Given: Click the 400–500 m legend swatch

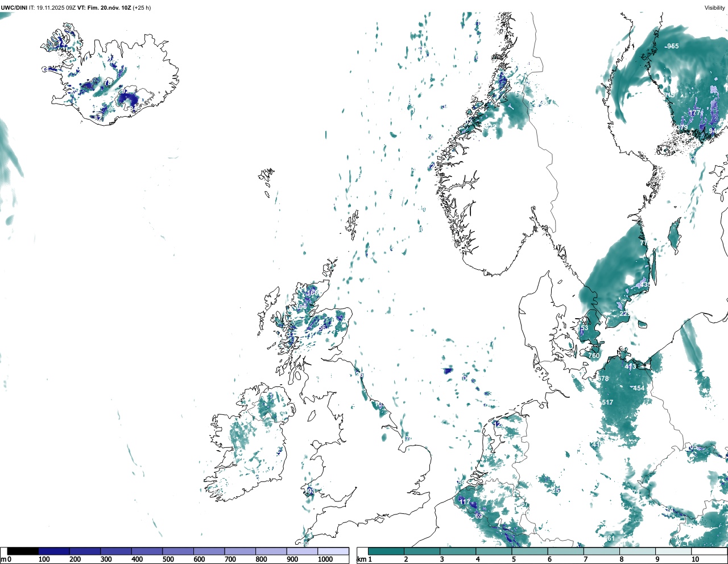Looking at the screenshot, I should pos(147,551).
